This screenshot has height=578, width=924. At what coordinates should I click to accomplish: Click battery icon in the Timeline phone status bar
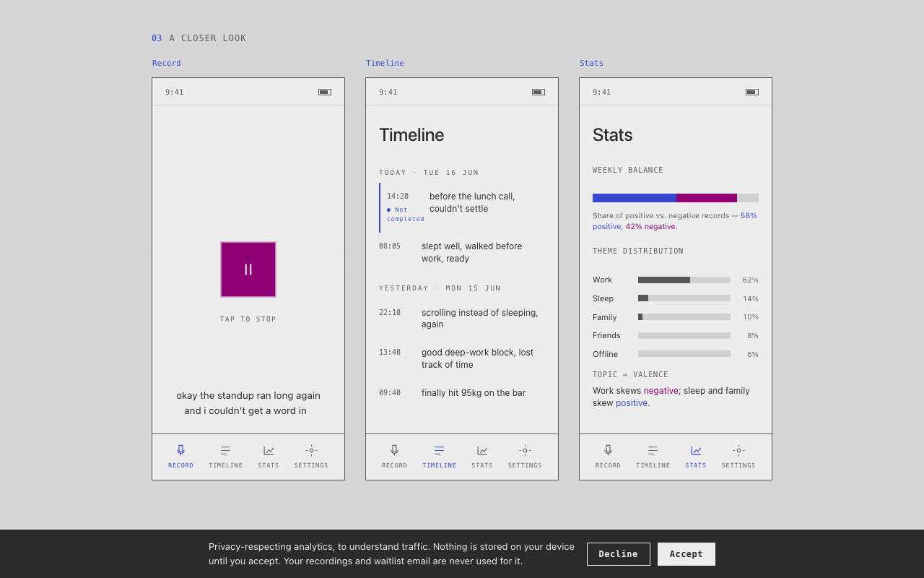(539, 92)
